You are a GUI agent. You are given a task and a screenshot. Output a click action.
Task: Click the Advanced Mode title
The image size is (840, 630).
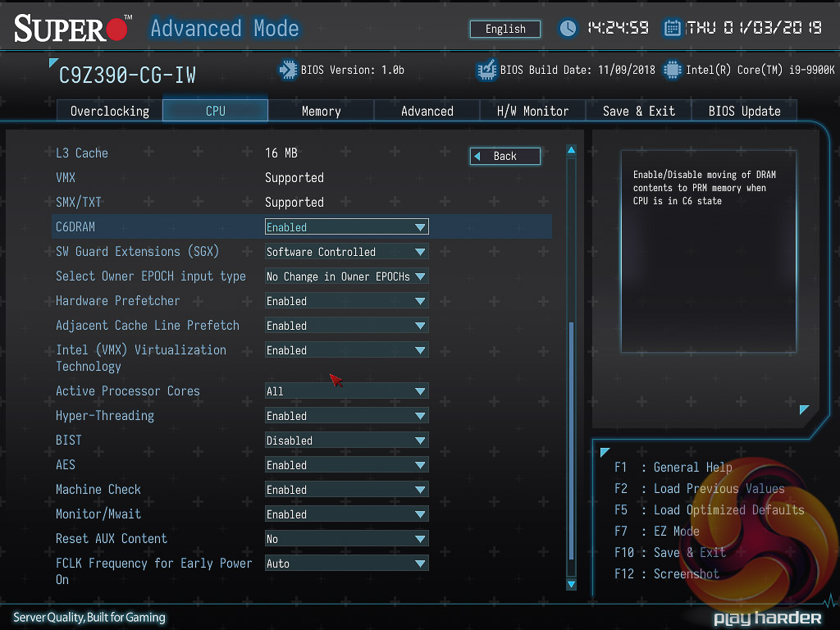(x=225, y=29)
